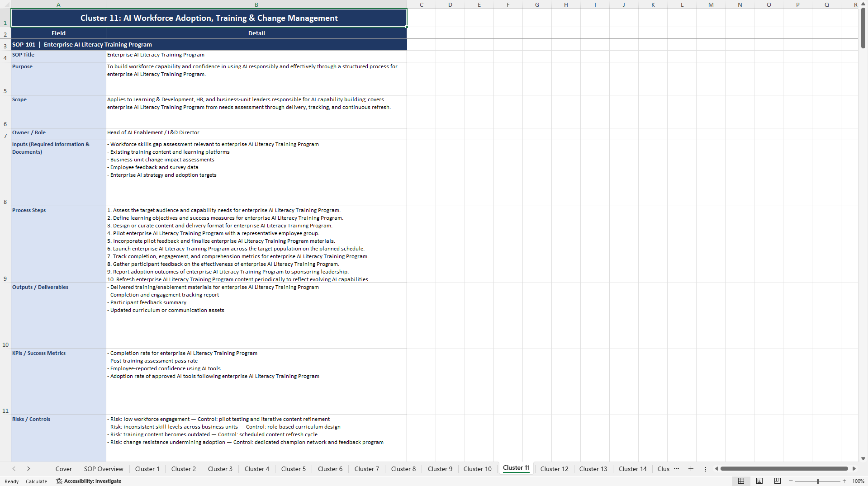Screen dimensions: 868x486
Task: Select the 'Detail' header cell
Action: [x=256, y=33]
